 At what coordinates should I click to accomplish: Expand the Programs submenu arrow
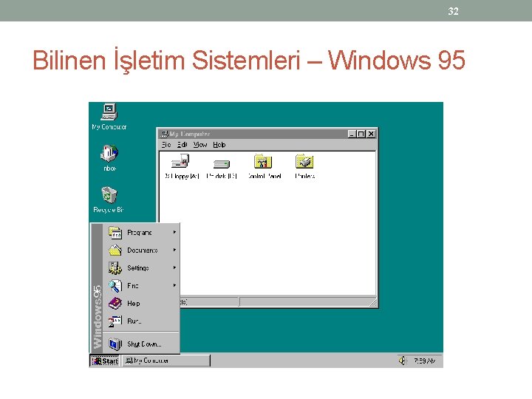[174, 233]
